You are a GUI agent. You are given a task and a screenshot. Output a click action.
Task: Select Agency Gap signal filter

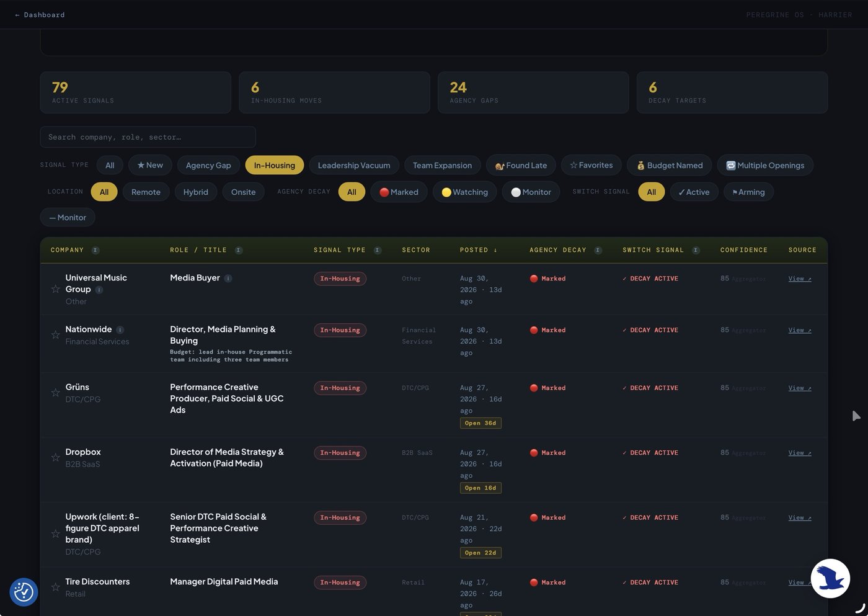coord(208,165)
